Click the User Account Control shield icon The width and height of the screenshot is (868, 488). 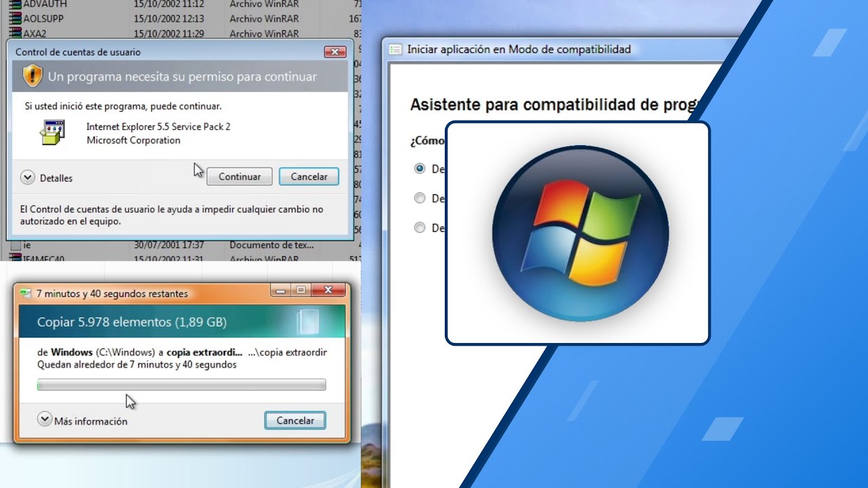coord(33,76)
